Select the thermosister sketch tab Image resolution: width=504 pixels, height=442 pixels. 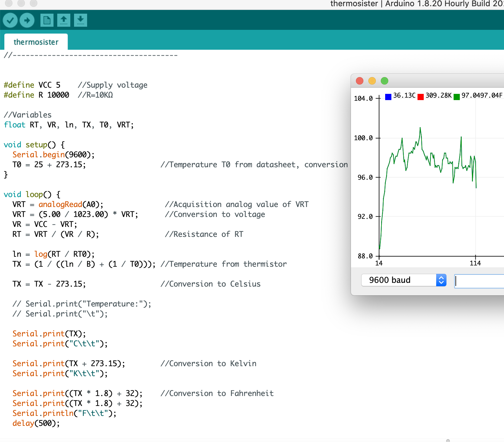click(36, 42)
